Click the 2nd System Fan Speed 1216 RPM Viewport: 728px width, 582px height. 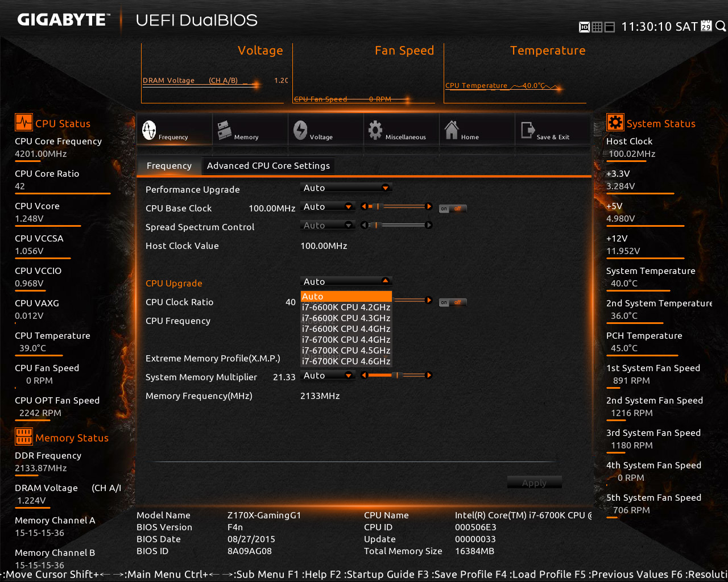point(631,413)
